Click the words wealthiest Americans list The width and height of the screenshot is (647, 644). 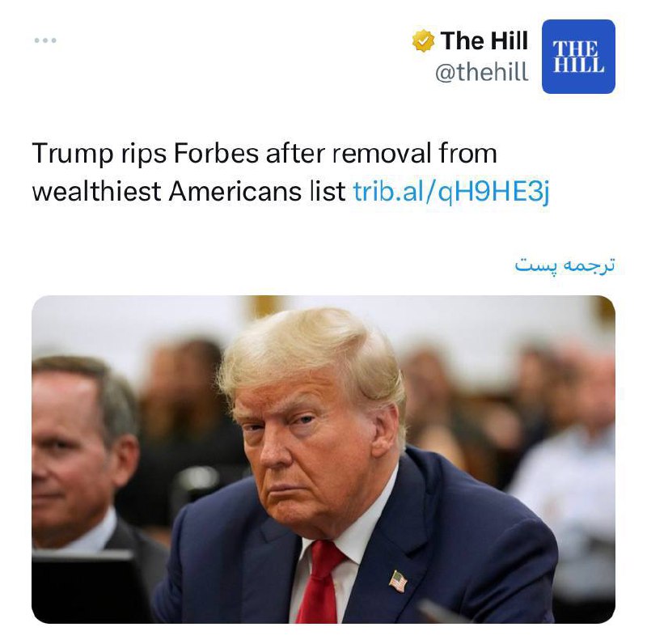[189, 192]
